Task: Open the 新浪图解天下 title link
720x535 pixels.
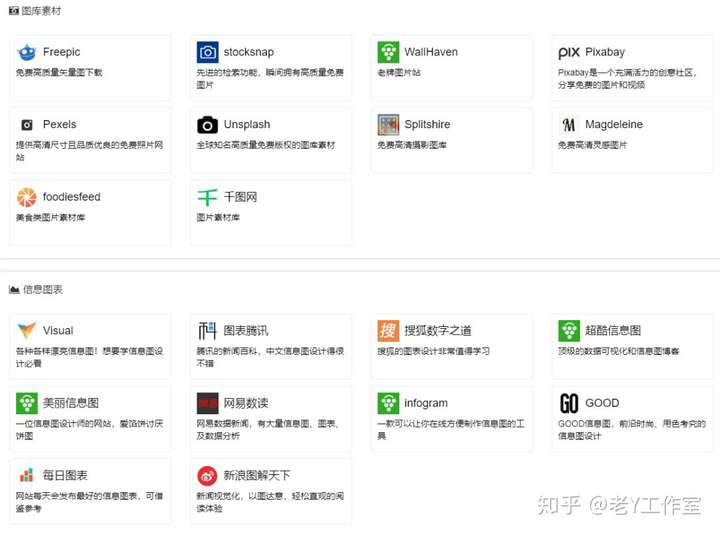Action: click(x=257, y=475)
